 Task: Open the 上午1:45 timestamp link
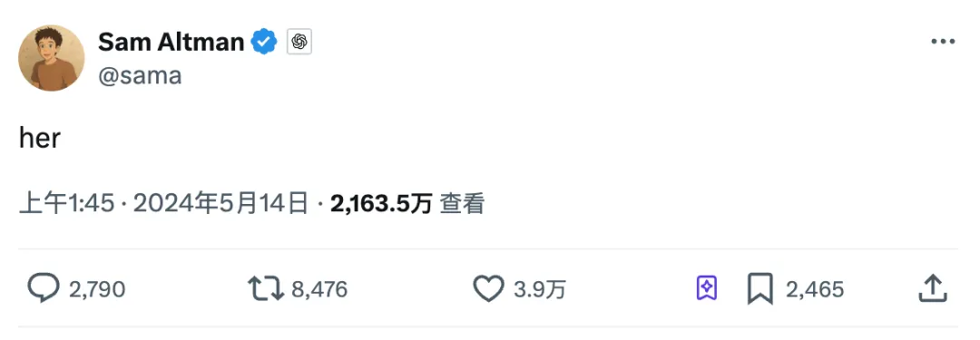point(67,204)
